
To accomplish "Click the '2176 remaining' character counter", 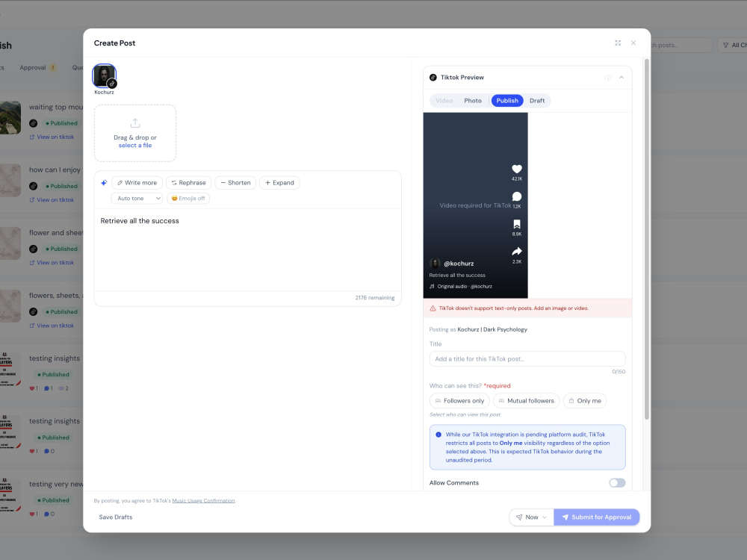I will tap(375, 298).
